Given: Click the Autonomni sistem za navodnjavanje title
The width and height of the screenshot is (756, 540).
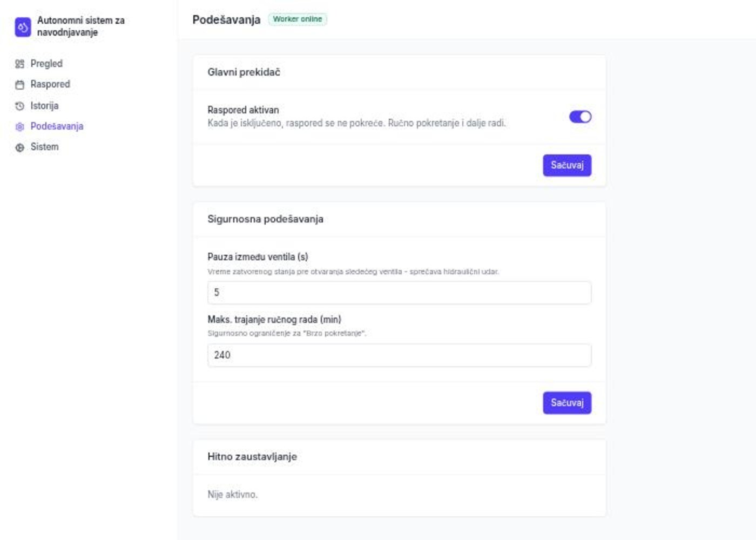Looking at the screenshot, I should 81,26.
